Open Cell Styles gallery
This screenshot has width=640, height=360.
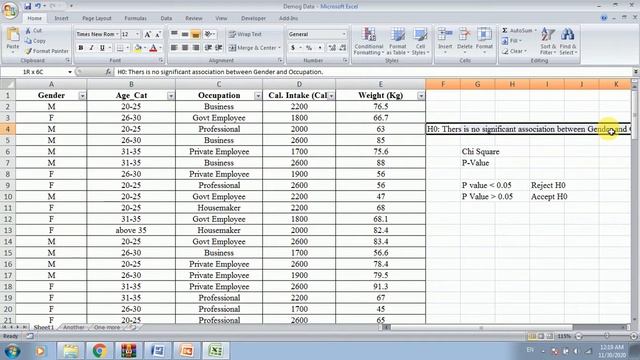coord(420,41)
